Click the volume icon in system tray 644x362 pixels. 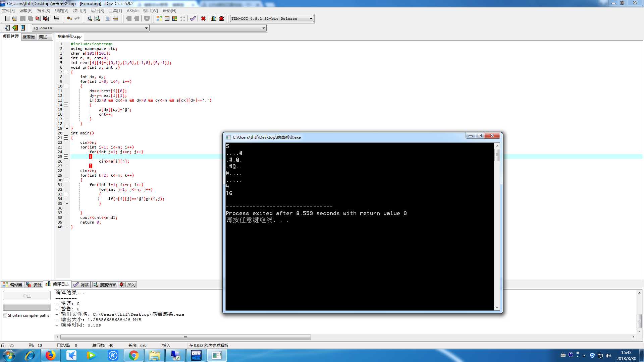point(608,356)
